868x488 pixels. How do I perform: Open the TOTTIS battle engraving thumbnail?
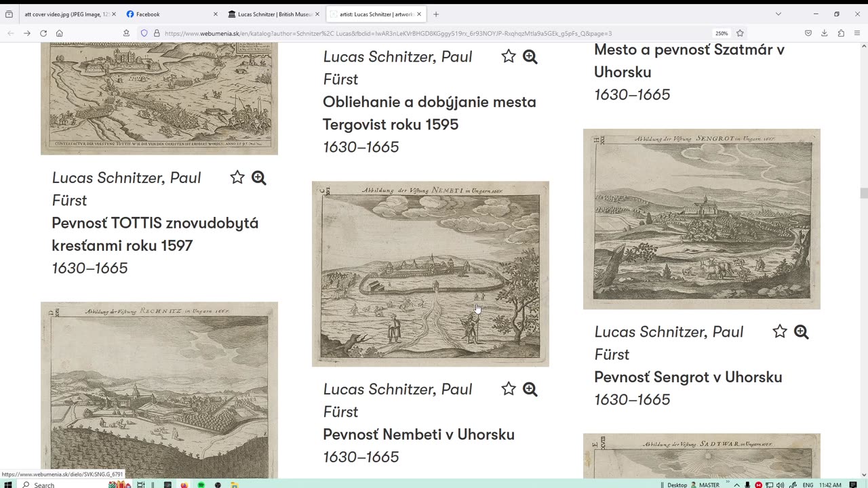(159, 98)
